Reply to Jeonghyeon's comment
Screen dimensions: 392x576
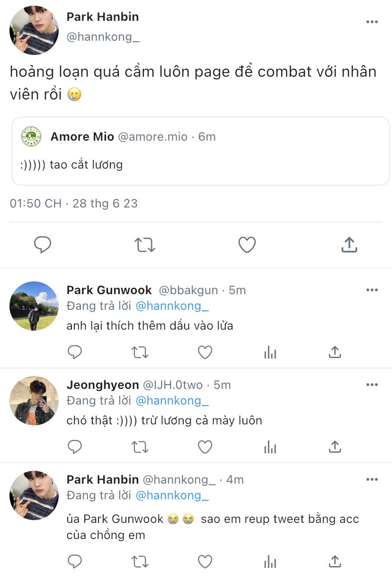[75, 447]
